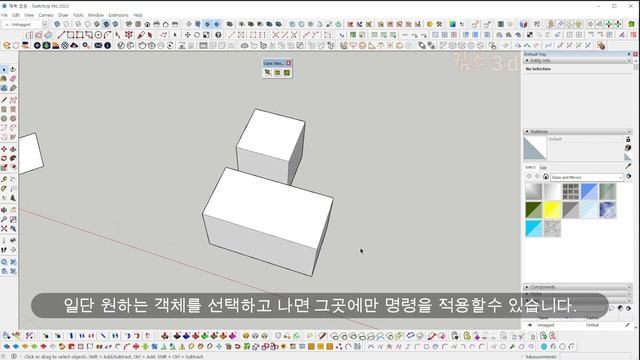Choose the Rotate tool in left toolbar
Screen dimensions: 640x360
point(4,158)
